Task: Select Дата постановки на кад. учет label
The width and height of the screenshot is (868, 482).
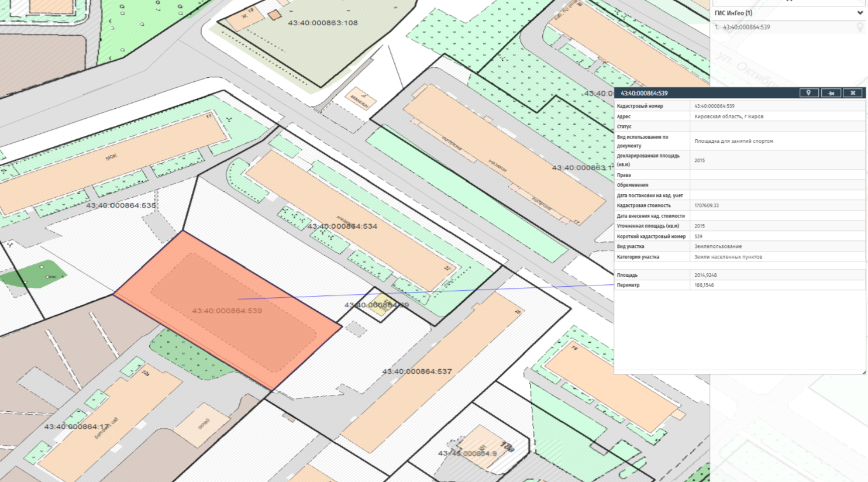Action: click(x=650, y=195)
